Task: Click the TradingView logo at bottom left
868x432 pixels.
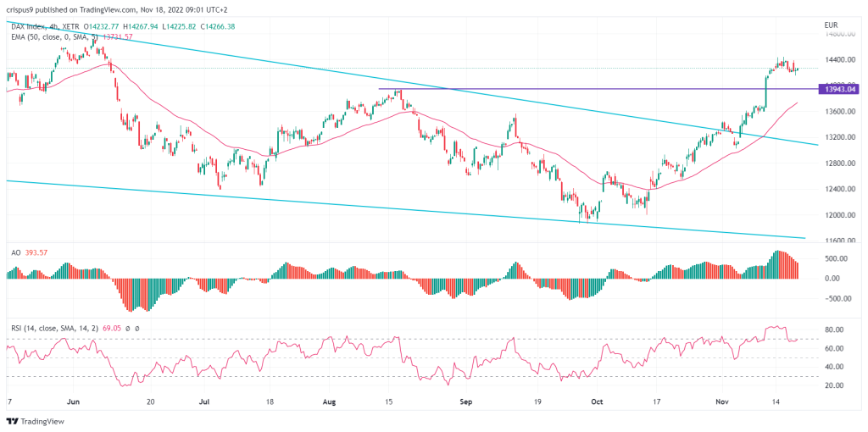Action: point(35,422)
